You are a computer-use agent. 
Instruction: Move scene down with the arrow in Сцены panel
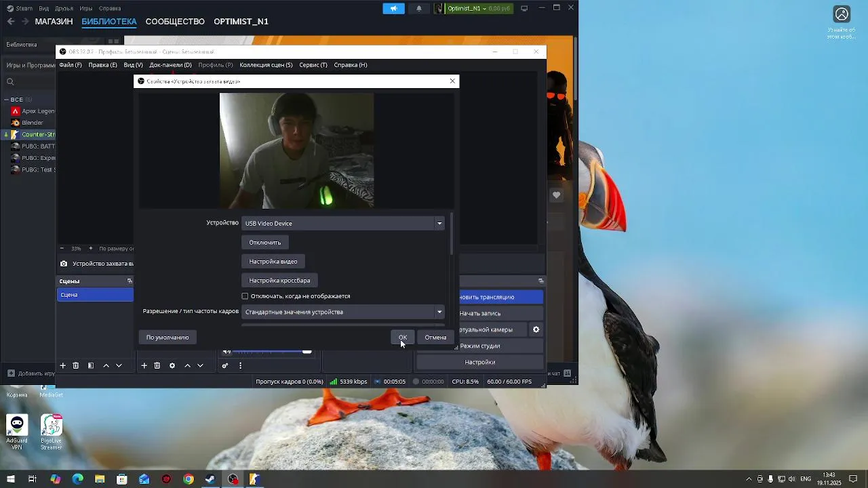point(119,365)
